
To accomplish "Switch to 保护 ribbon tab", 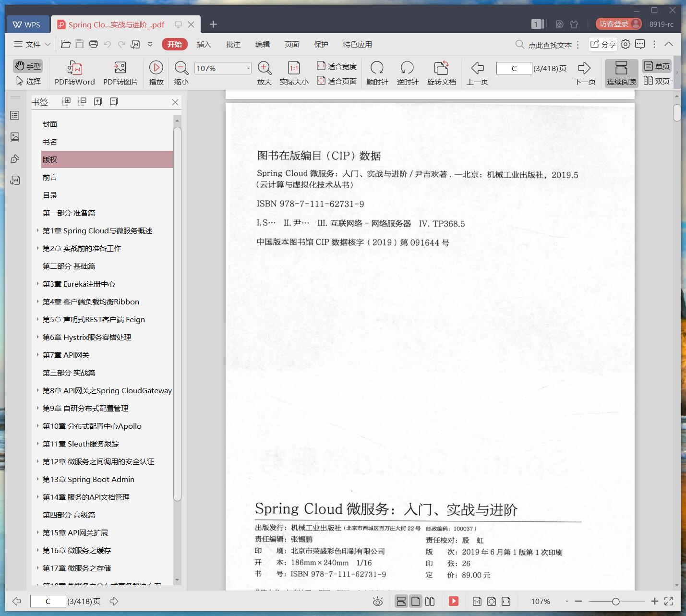I will click(x=321, y=44).
